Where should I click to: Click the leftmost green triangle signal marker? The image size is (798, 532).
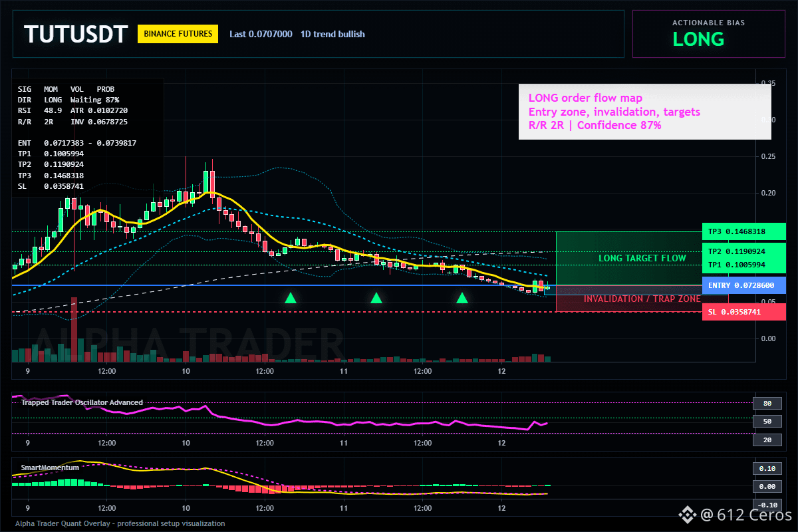[291, 298]
